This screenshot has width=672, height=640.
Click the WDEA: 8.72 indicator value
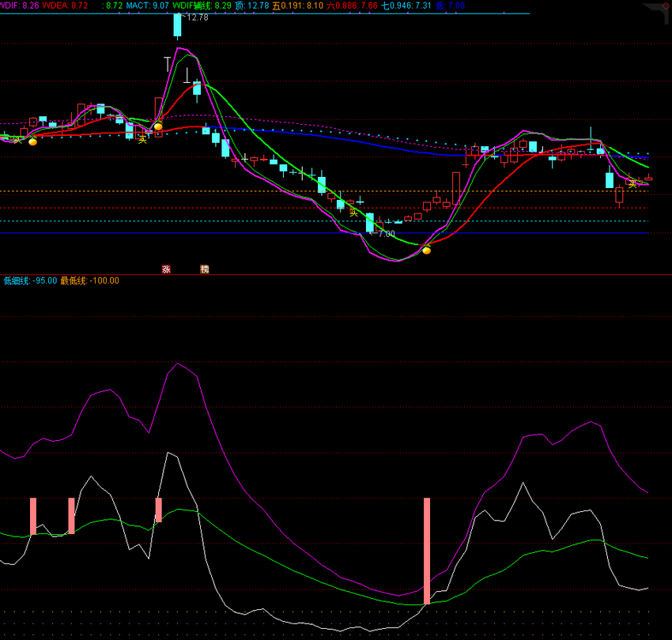click(65, 6)
